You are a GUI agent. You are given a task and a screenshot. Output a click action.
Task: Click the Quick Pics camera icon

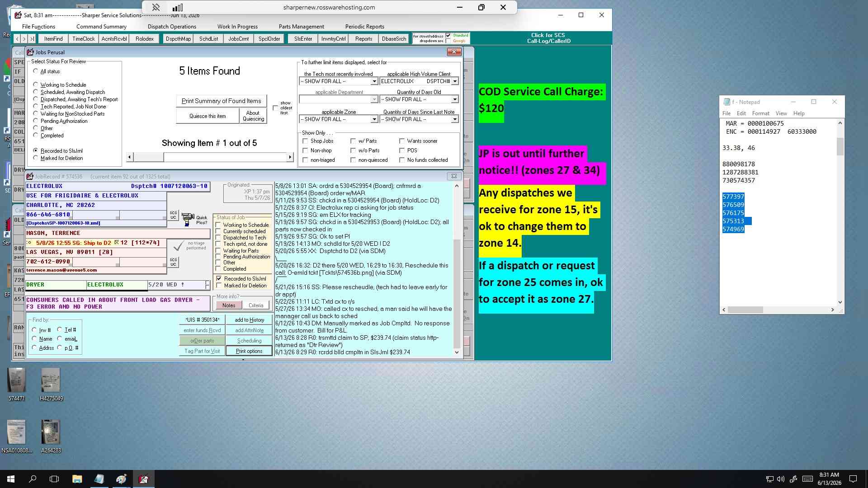(x=188, y=220)
